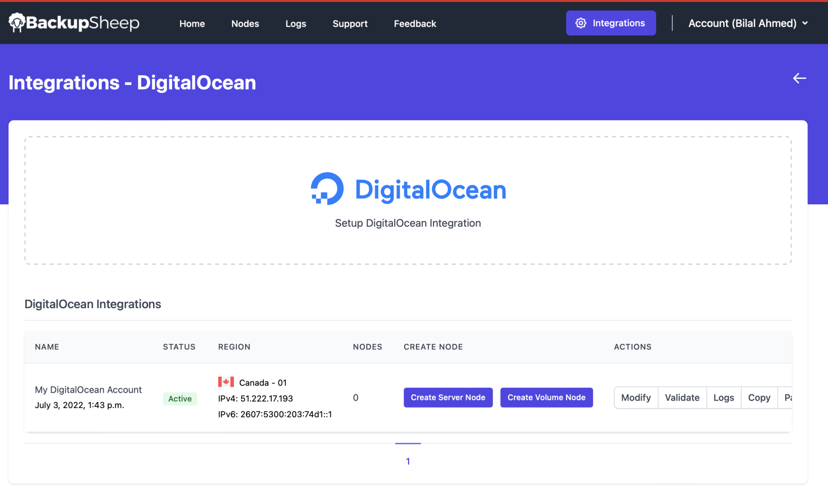Click the DigitalOcean Integrations heading
Viewport: 828px width, 504px height.
click(x=93, y=304)
